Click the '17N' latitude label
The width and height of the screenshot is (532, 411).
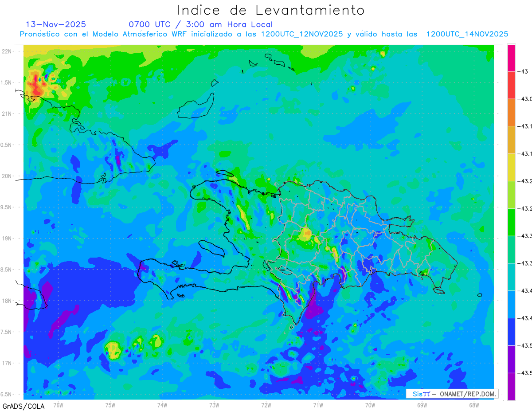(8, 363)
